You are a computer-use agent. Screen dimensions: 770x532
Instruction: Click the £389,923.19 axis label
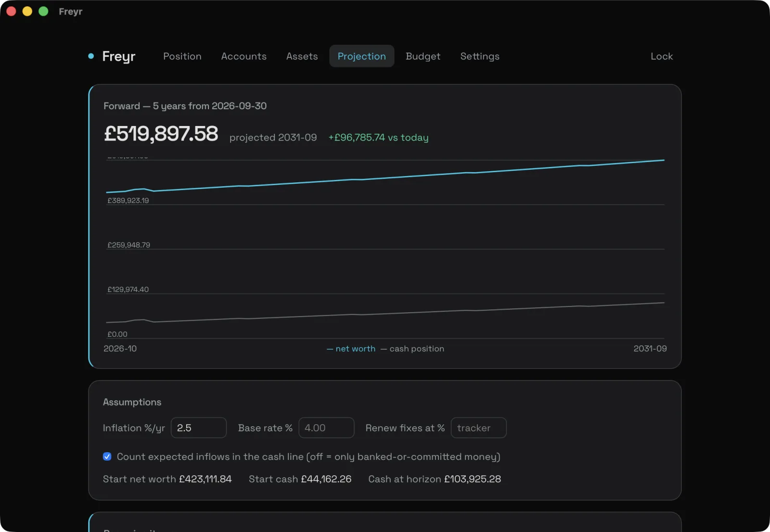click(x=128, y=201)
